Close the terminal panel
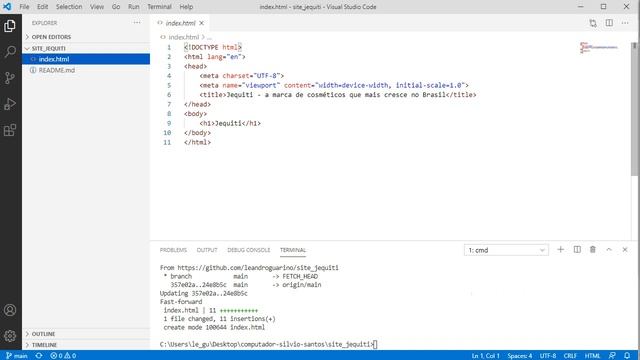Image resolution: width=640 pixels, height=360 pixels. [625, 249]
